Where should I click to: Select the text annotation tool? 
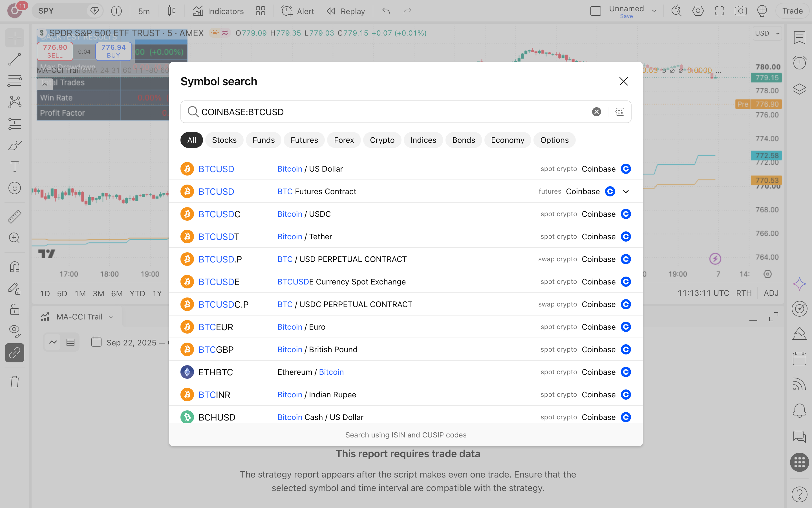coord(15,167)
